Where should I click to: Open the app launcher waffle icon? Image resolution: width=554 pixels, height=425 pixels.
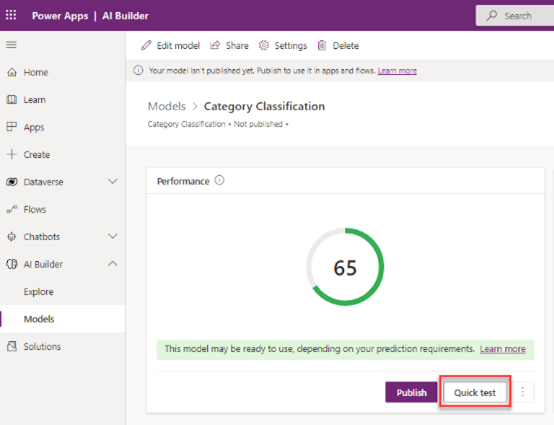pos(11,15)
